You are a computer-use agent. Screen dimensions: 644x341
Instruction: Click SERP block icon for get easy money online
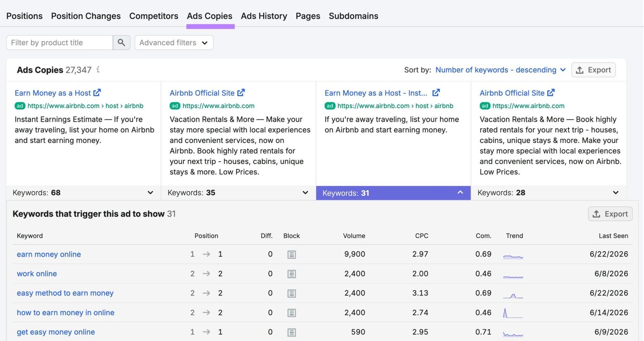(x=292, y=332)
